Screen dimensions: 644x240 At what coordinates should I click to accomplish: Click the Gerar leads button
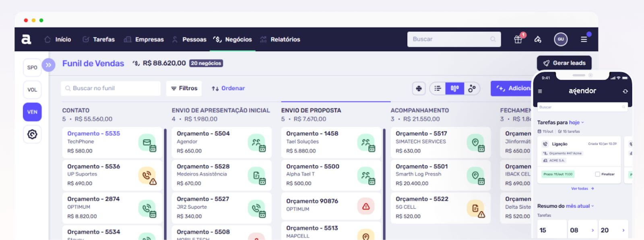click(564, 63)
